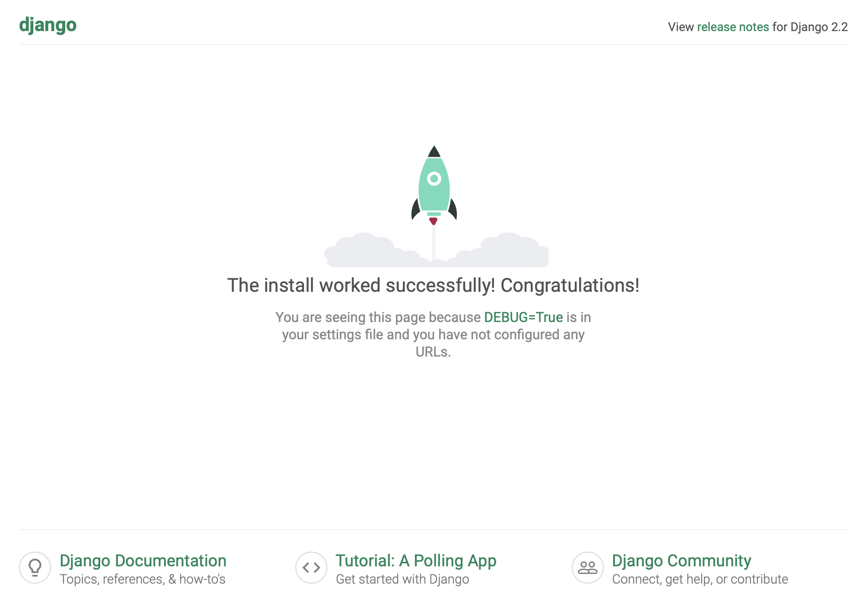Click 'Get started with Django' text

click(402, 579)
